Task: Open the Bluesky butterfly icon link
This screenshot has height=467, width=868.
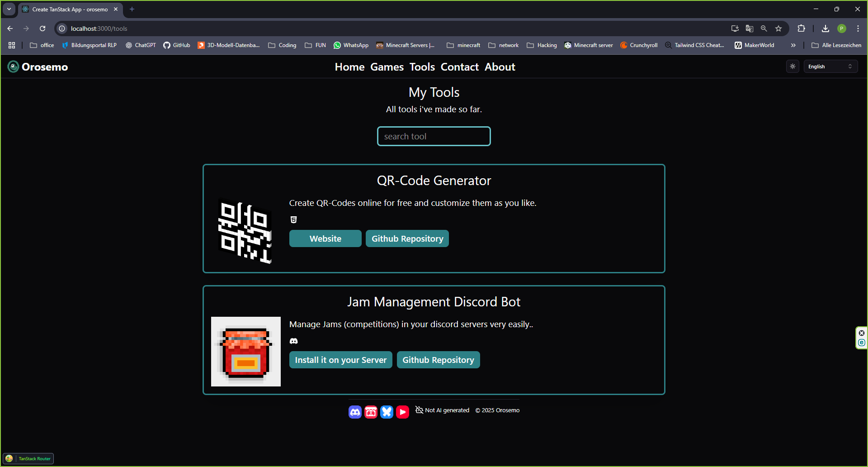Action: 387,412
